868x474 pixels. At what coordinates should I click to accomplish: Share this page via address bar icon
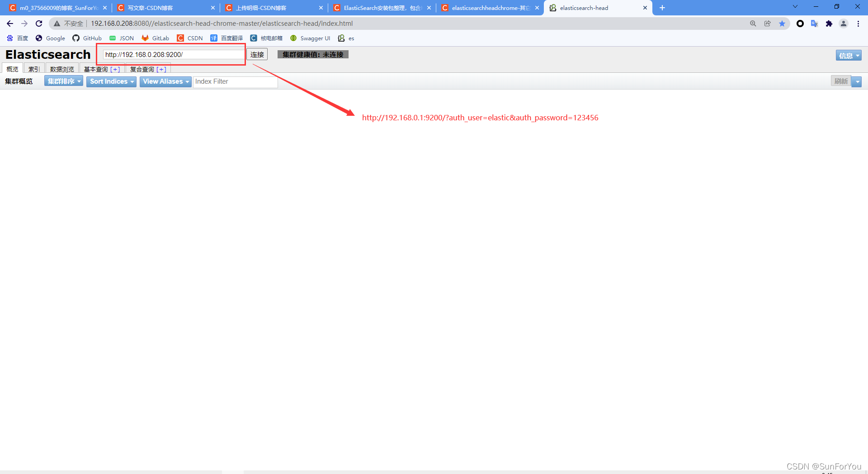pos(768,24)
